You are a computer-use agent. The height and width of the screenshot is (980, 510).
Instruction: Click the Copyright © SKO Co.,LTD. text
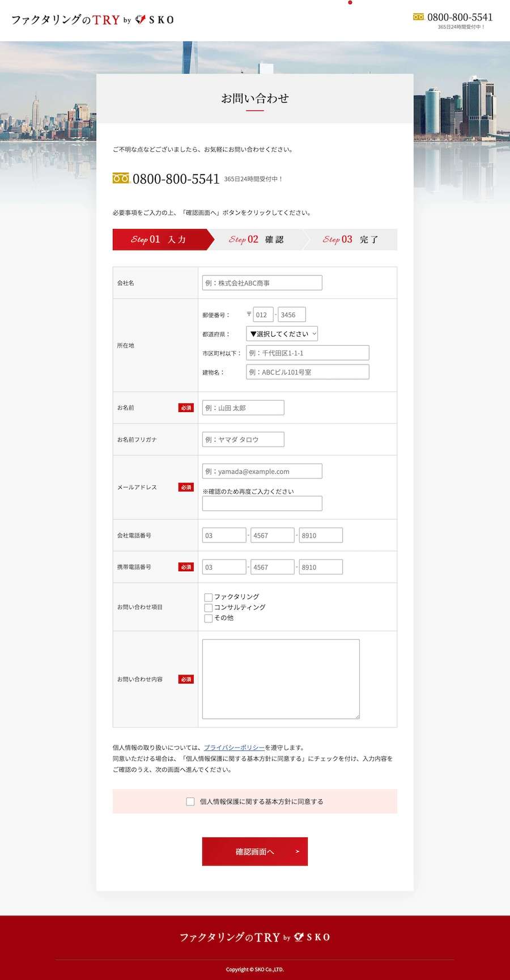[255, 969]
